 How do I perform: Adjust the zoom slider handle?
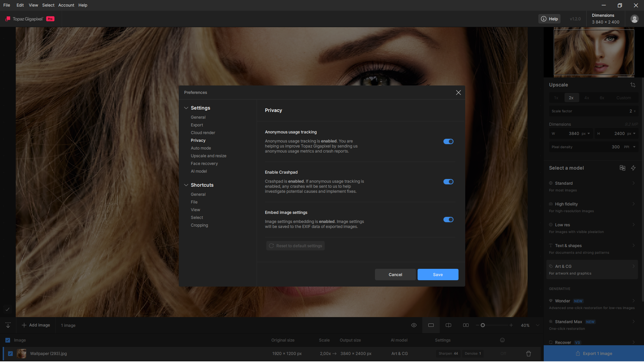483,325
